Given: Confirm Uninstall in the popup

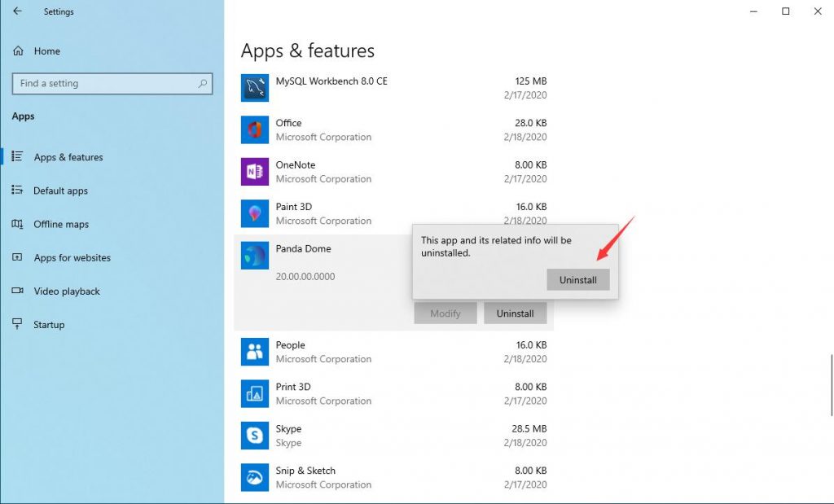Looking at the screenshot, I should 578,279.
